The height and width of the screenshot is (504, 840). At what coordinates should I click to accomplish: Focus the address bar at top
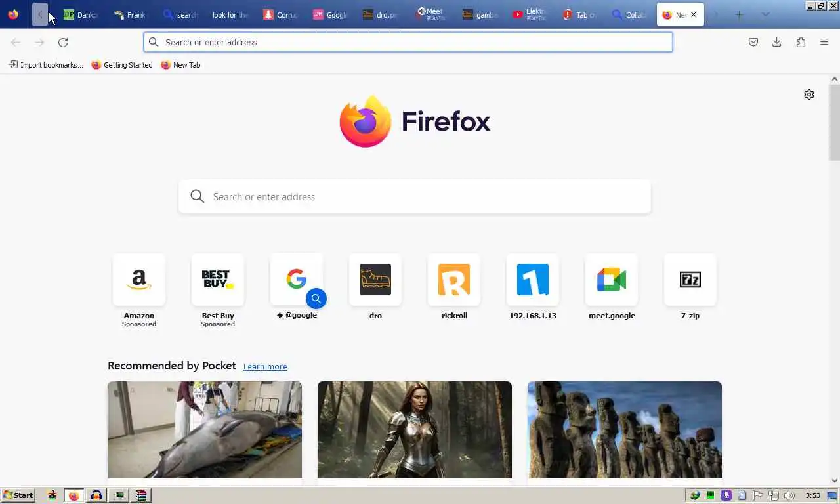click(x=408, y=42)
